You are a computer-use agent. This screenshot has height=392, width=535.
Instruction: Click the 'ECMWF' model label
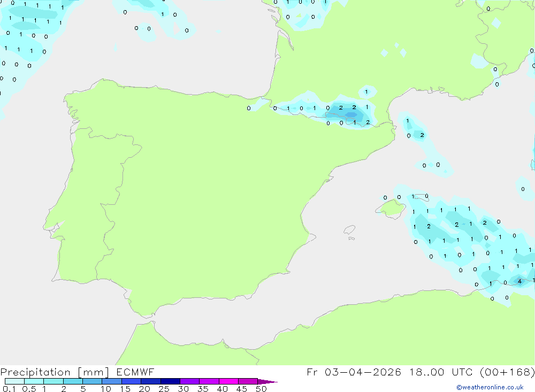click(x=135, y=372)
